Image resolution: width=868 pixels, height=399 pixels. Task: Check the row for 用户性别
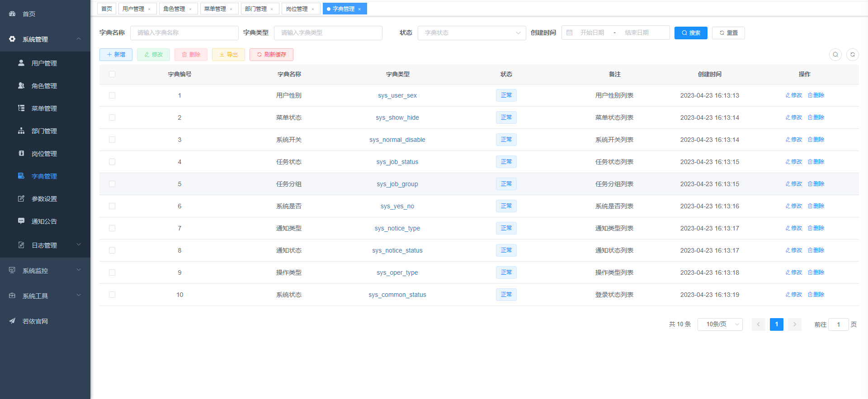tap(112, 95)
